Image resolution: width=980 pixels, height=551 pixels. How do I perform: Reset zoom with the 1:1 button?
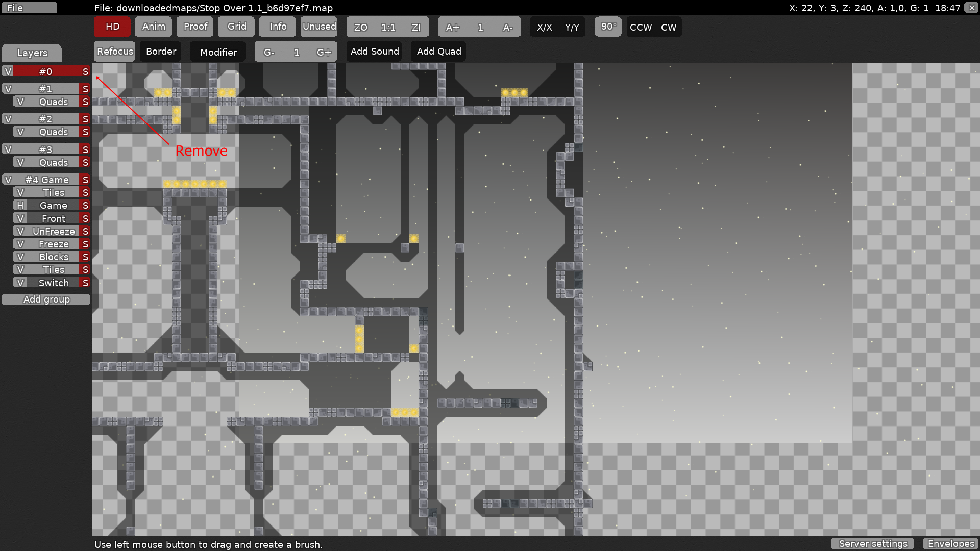click(388, 27)
